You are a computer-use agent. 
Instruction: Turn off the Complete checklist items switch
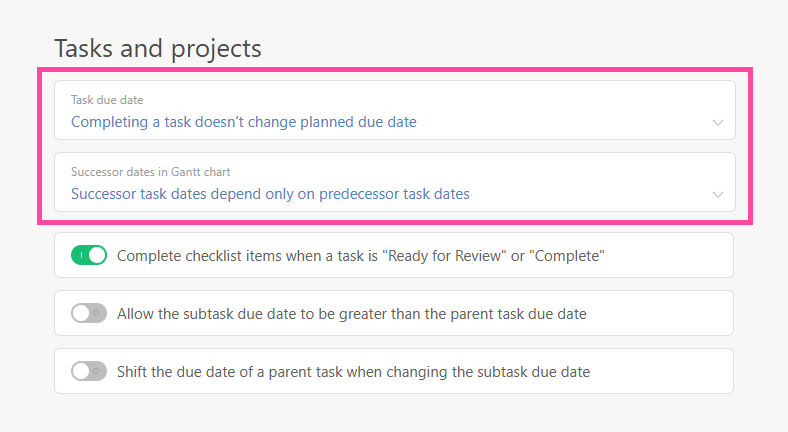[89, 255]
